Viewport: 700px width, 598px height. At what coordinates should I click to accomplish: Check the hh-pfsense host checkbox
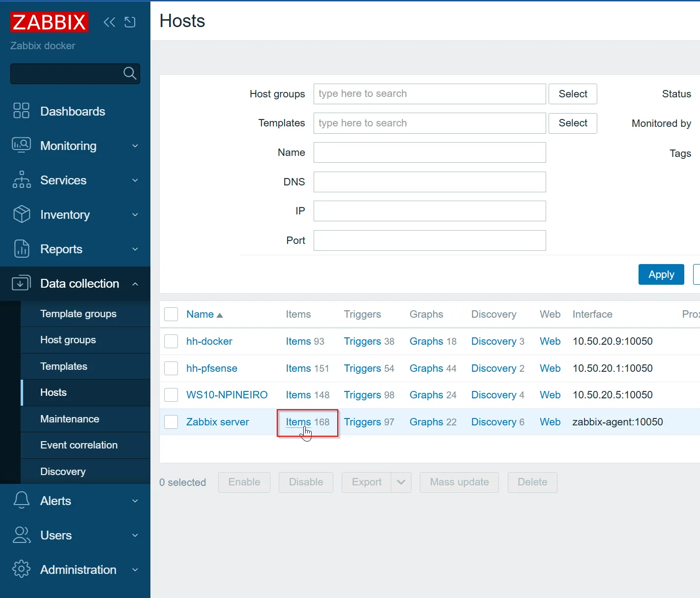click(171, 368)
